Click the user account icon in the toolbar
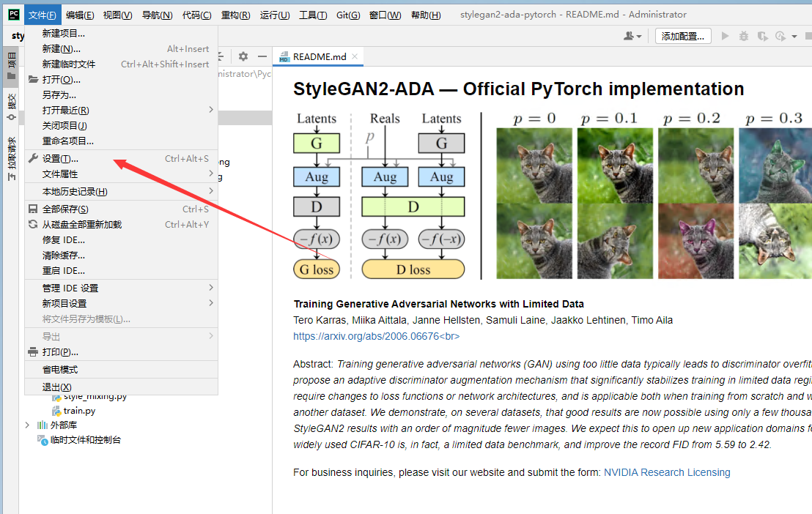 pos(629,36)
